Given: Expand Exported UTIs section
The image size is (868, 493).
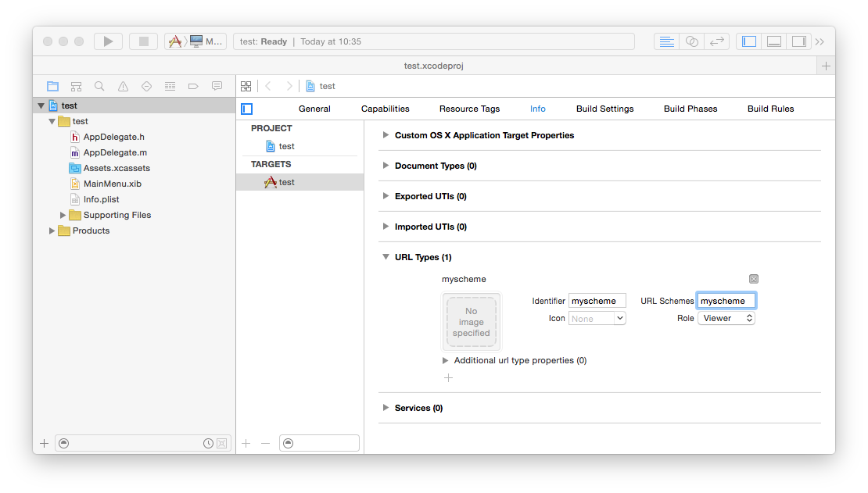Looking at the screenshot, I should pos(386,196).
